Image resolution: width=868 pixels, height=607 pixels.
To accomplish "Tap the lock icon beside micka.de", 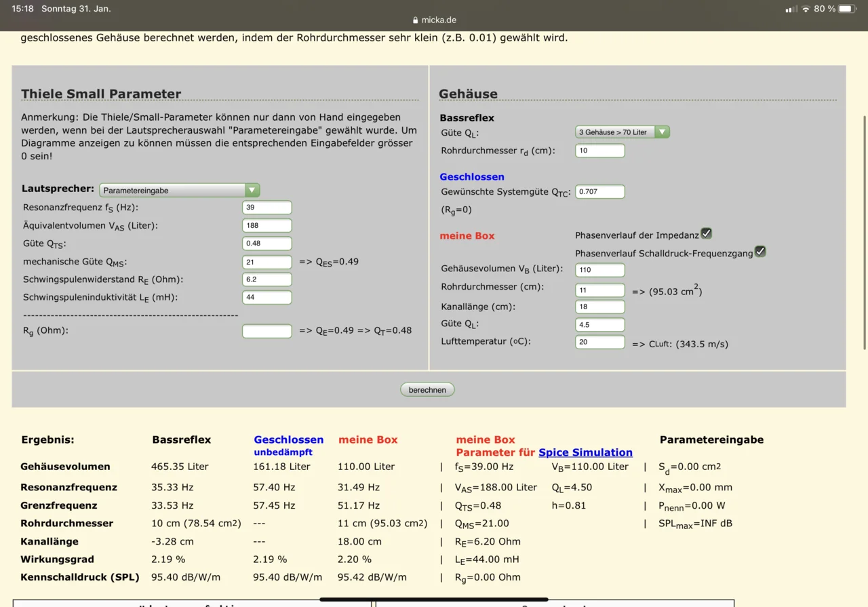I will [416, 20].
